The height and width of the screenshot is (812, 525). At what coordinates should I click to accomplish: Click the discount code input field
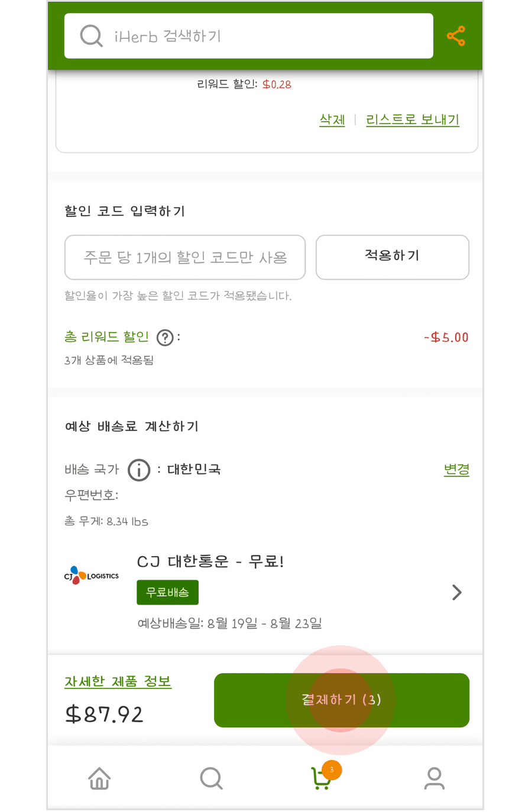pos(185,257)
